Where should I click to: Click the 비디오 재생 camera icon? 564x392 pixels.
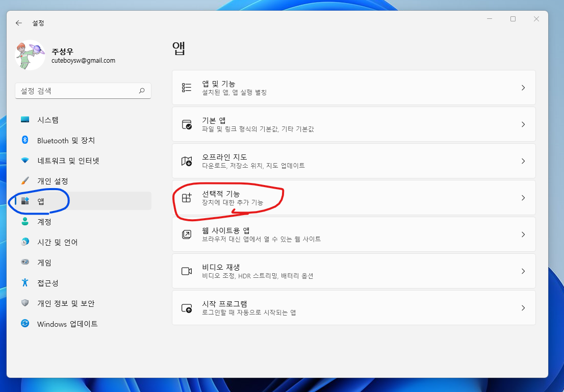tap(186, 271)
